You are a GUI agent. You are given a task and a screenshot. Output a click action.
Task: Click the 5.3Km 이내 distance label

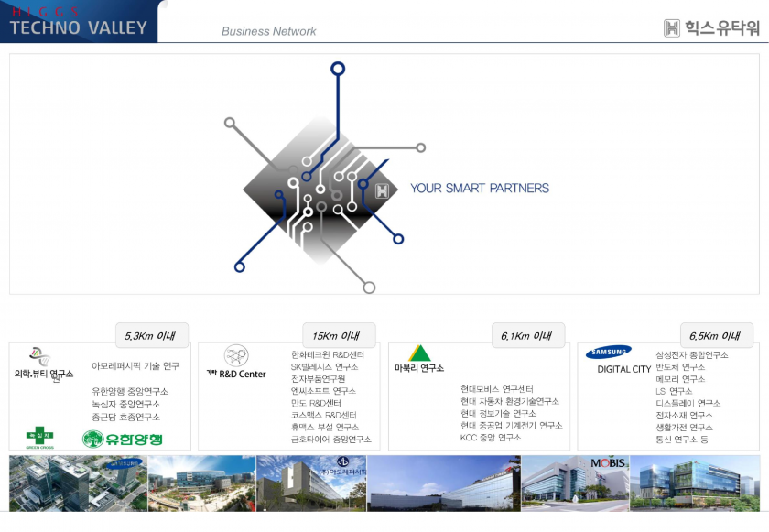tap(151, 336)
